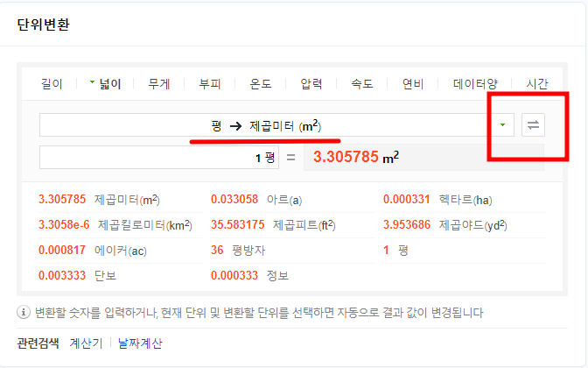This screenshot has height=368, width=588.
Task: Click the 관련검색 label
Action: (38, 343)
